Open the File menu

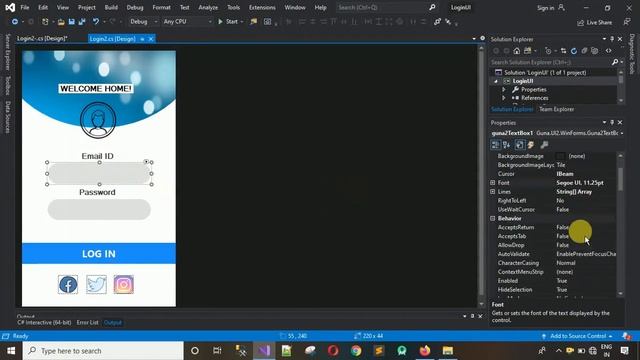pyautogui.click(x=25, y=7)
